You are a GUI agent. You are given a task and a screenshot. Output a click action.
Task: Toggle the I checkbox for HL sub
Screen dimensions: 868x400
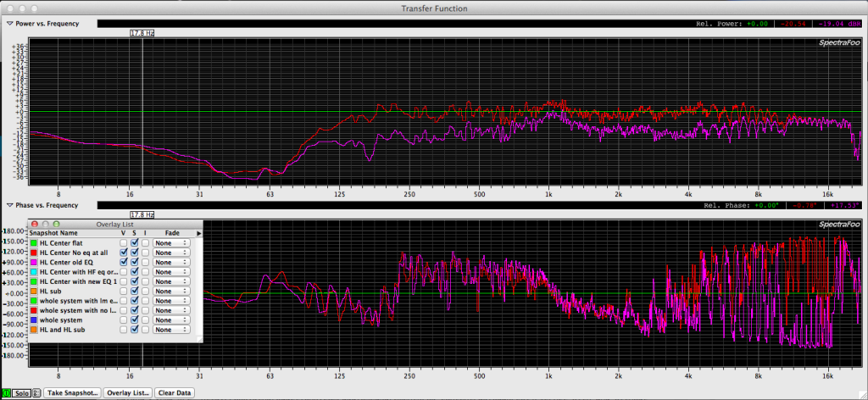tap(145, 292)
